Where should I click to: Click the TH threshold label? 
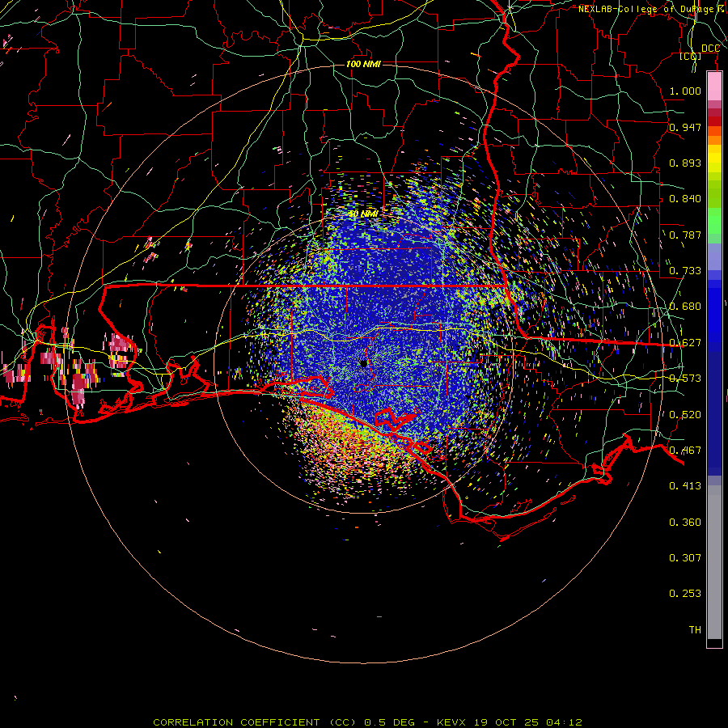695,630
